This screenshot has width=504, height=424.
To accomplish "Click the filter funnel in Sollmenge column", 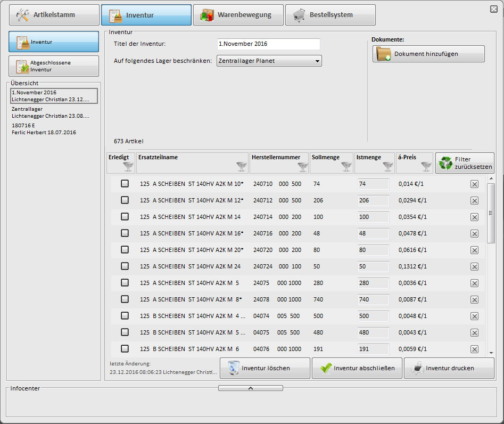I will click(x=346, y=167).
